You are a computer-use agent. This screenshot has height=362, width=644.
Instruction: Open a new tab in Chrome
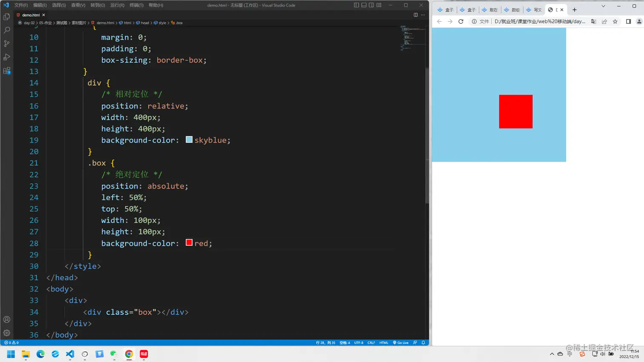tap(575, 10)
